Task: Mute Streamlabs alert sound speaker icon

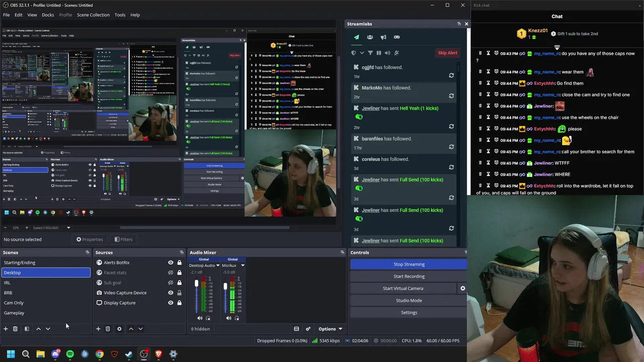Action: [387, 53]
